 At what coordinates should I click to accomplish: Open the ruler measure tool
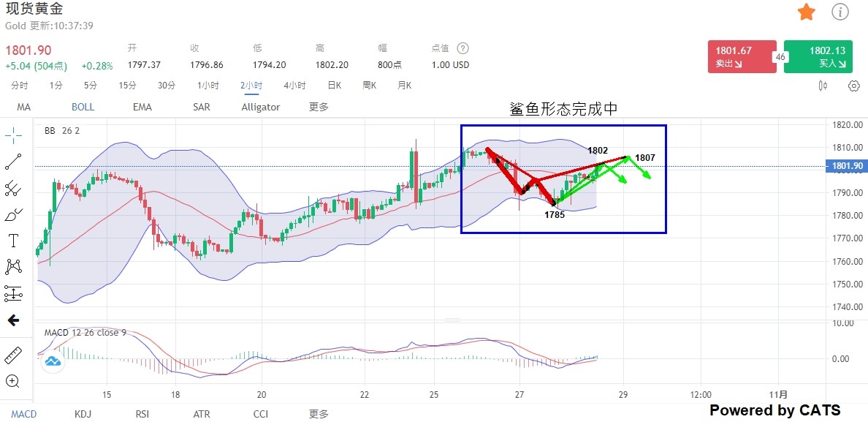[x=13, y=355]
